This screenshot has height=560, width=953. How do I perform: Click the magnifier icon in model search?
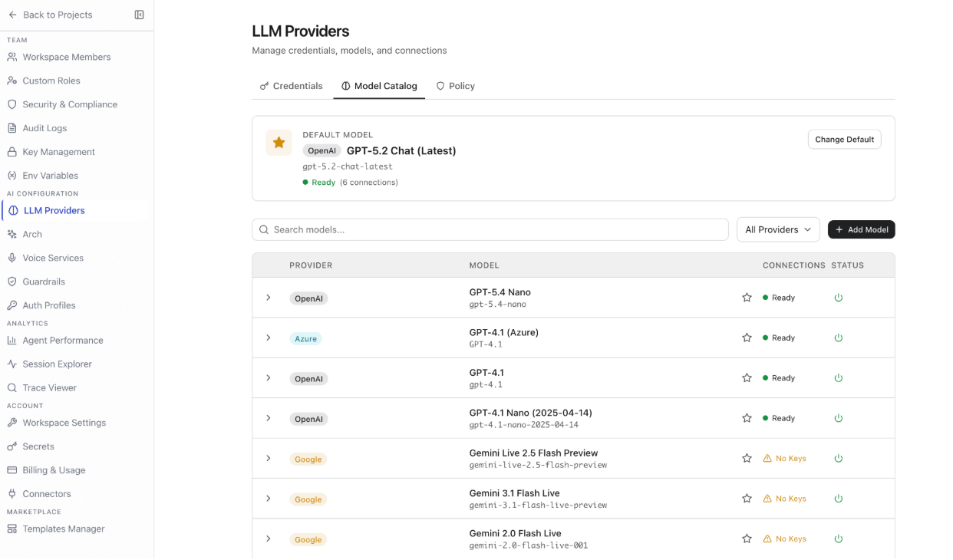(x=264, y=229)
